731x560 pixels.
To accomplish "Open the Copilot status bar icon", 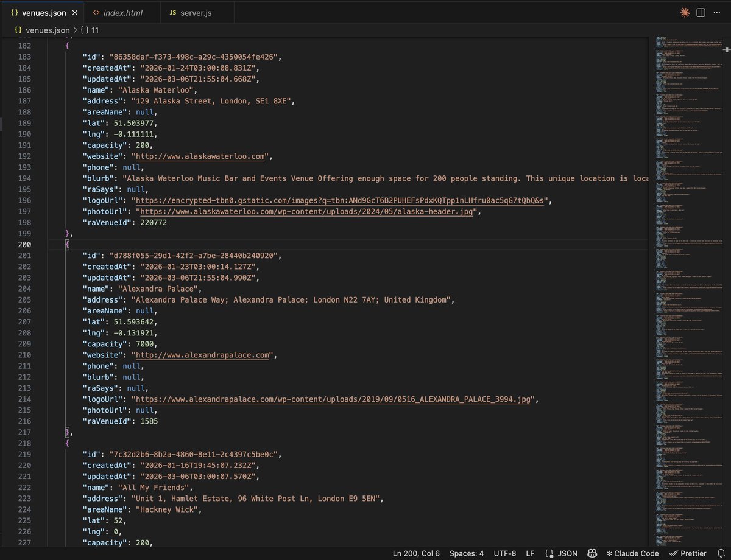I will pos(591,553).
